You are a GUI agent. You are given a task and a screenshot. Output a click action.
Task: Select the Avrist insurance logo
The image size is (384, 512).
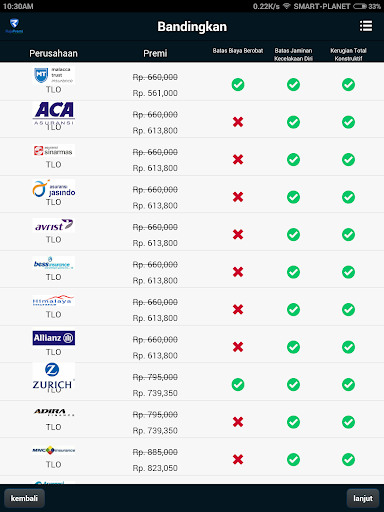click(x=54, y=225)
